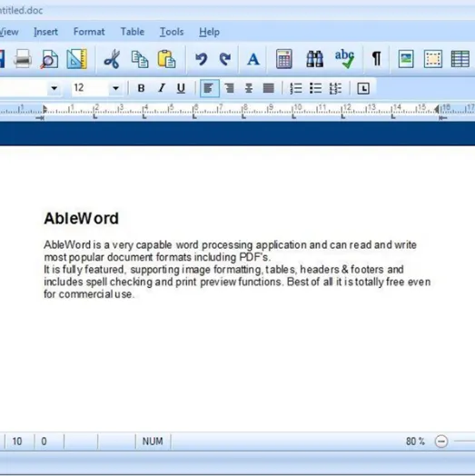Click the zoom out minus button

click(x=441, y=441)
